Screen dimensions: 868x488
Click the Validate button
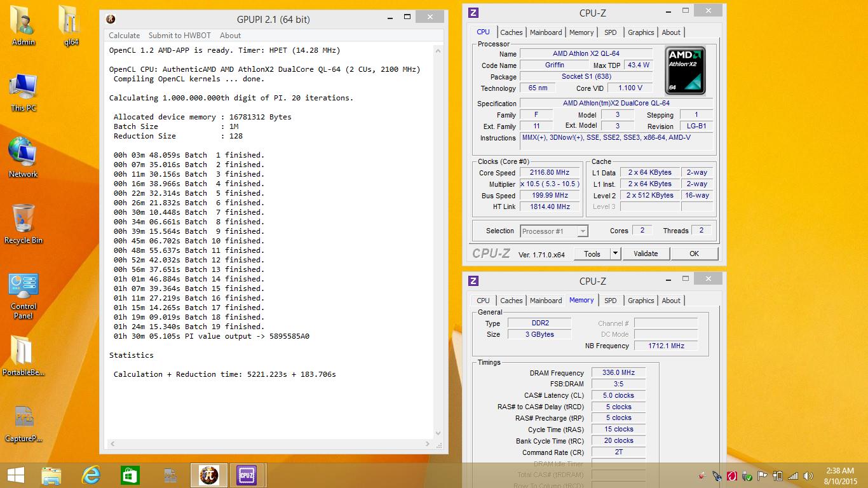pos(646,254)
